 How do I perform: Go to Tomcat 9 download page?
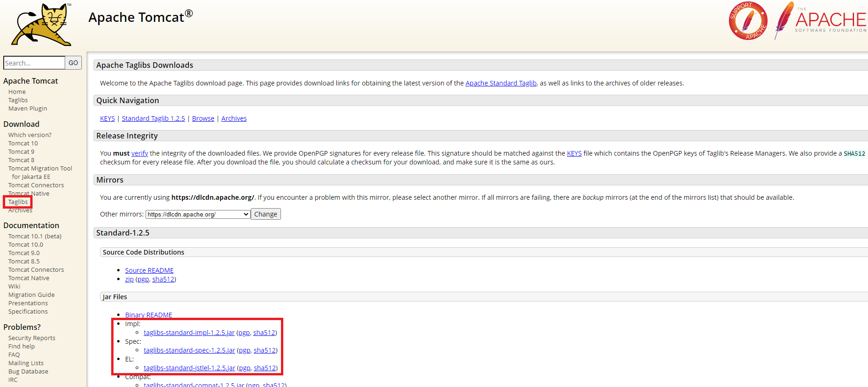point(21,152)
